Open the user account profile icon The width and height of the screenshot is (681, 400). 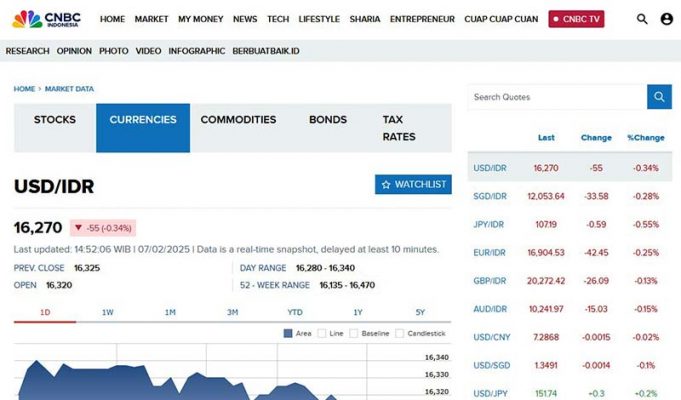coord(667,19)
